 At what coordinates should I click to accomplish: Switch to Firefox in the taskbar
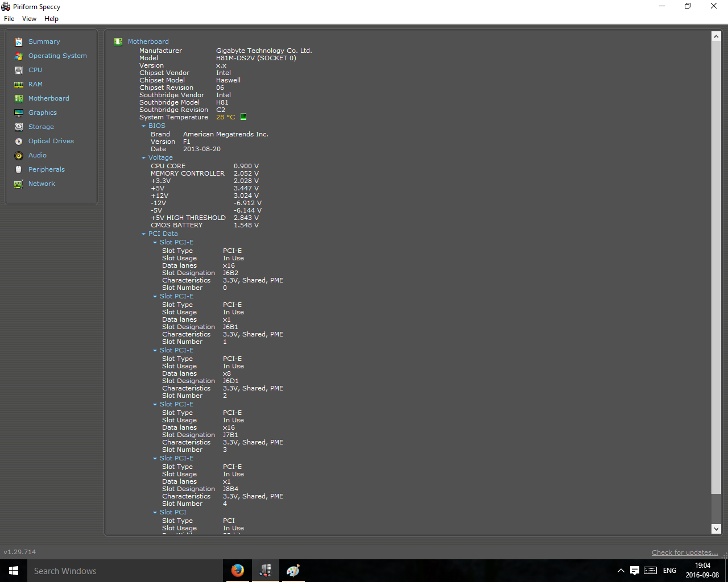[238, 571]
